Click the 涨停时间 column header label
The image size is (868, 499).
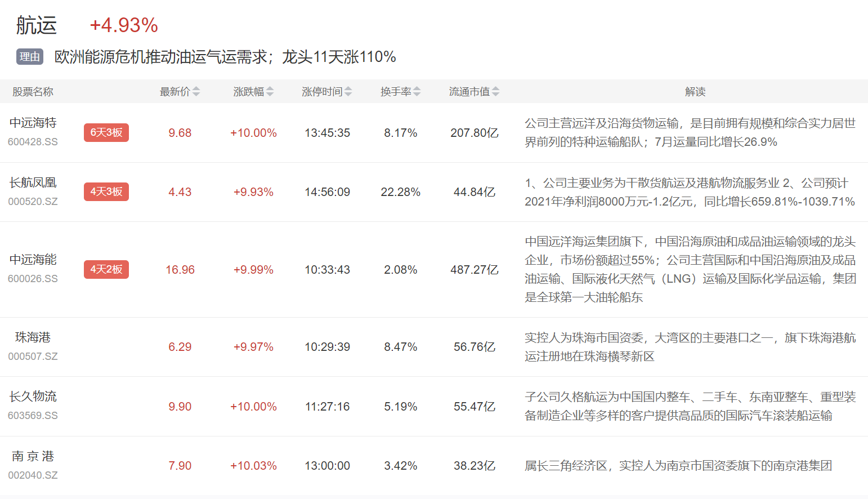pos(322,92)
